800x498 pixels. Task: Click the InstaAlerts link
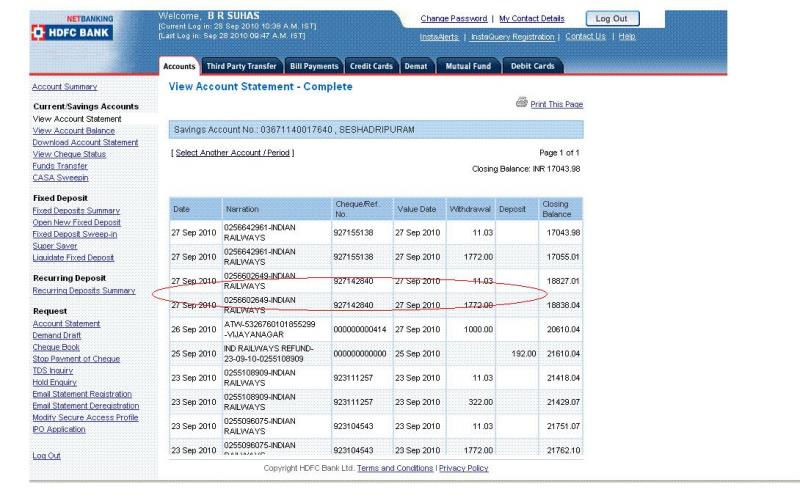point(439,37)
